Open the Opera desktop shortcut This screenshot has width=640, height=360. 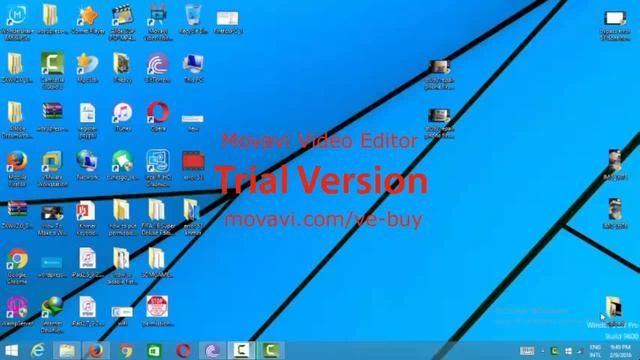pos(158,117)
